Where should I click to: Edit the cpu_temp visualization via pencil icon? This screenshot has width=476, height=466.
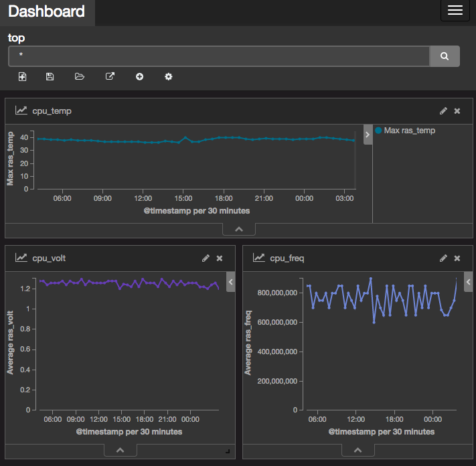[443, 110]
